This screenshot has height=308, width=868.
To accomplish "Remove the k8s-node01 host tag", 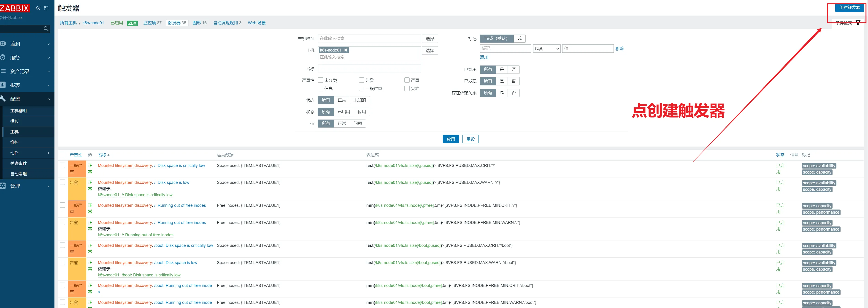I will 345,50.
